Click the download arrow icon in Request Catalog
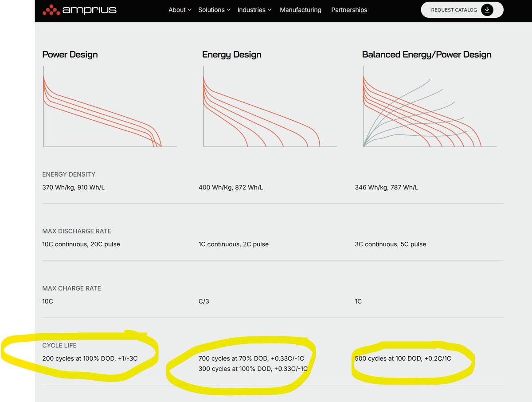The width and height of the screenshot is (532, 402). click(487, 10)
